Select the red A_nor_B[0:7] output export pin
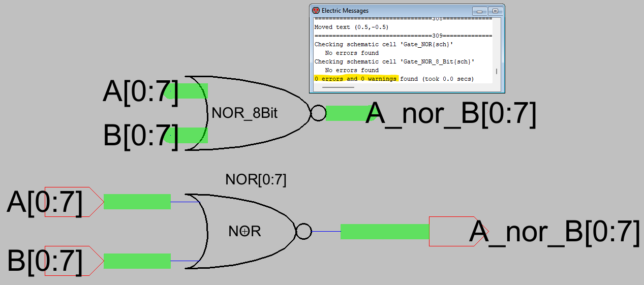The height and width of the screenshot is (285, 644). [x=457, y=232]
